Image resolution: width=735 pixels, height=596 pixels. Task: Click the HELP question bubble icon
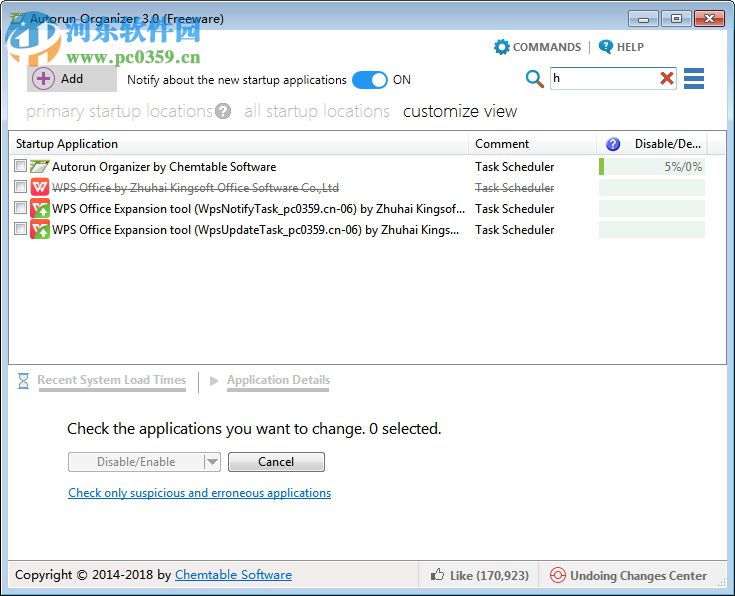point(605,46)
